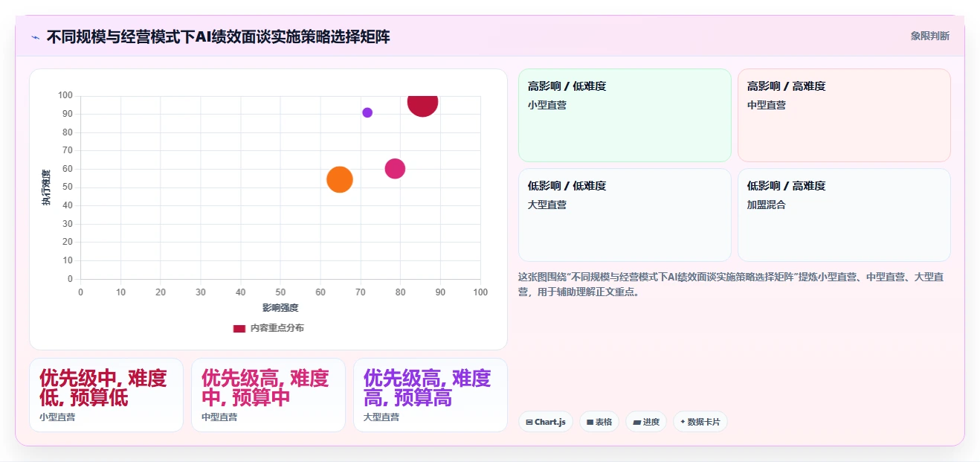Open the 高影响 / 高难度 quadrant card
This screenshot has height=462, width=980.
[844, 115]
